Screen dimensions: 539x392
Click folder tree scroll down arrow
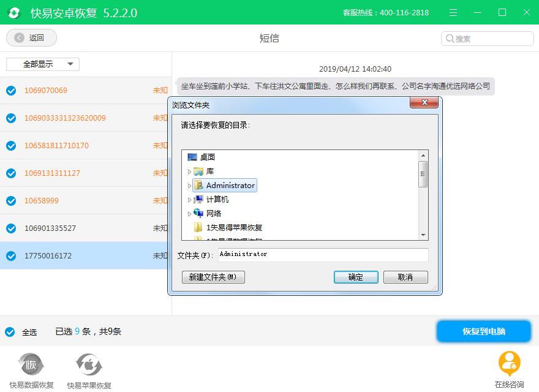[x=423, y=235]
